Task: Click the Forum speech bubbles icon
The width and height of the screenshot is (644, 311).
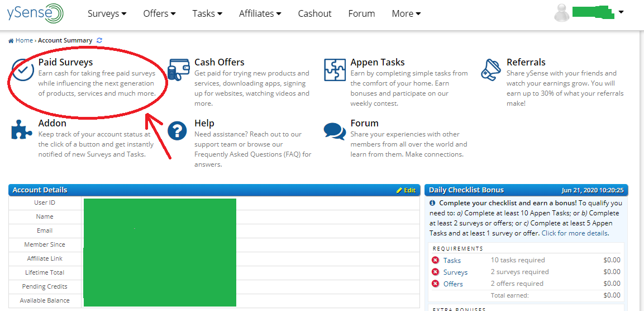Action: click(335, 130)
